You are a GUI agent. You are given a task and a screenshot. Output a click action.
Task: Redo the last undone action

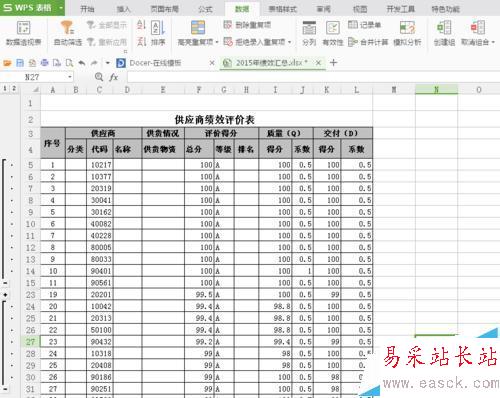click(94, 63)
